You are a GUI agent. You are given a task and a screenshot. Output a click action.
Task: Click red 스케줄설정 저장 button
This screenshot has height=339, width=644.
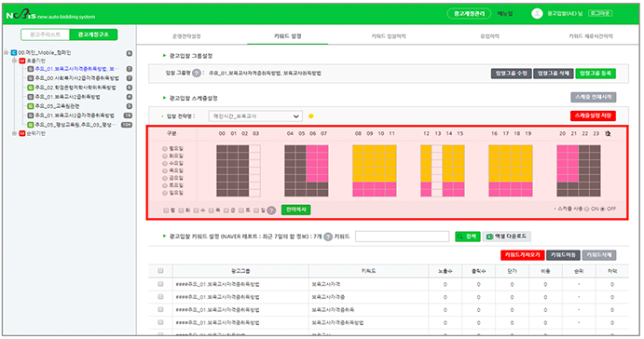593,115
